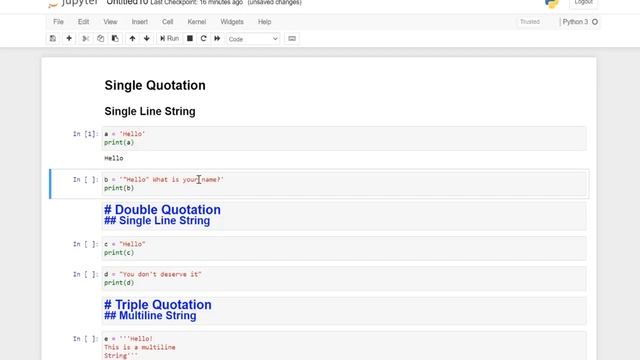640x360 pixels.
Task: Click the notebook title Untitled10
Action: point(127,3)
